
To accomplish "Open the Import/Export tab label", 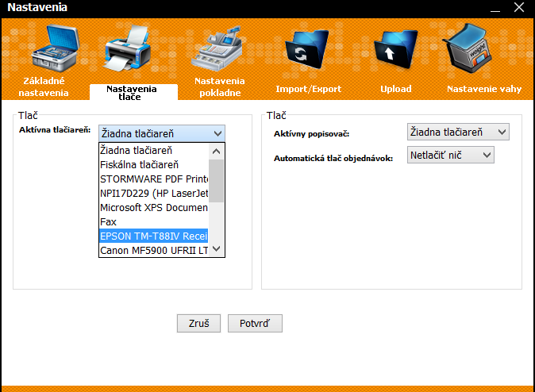I will click(308, 89).
